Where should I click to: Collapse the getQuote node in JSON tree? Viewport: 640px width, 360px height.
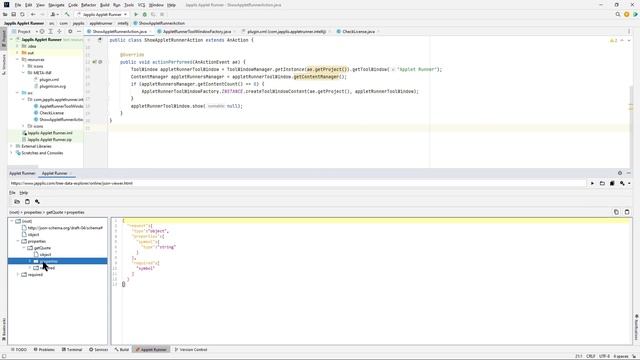pos(24,248)
